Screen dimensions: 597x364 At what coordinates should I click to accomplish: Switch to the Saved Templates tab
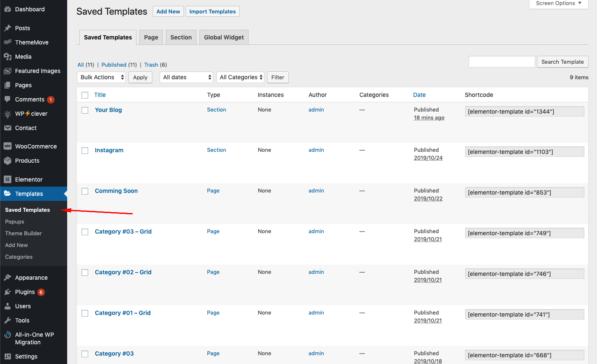pos(108,37)
